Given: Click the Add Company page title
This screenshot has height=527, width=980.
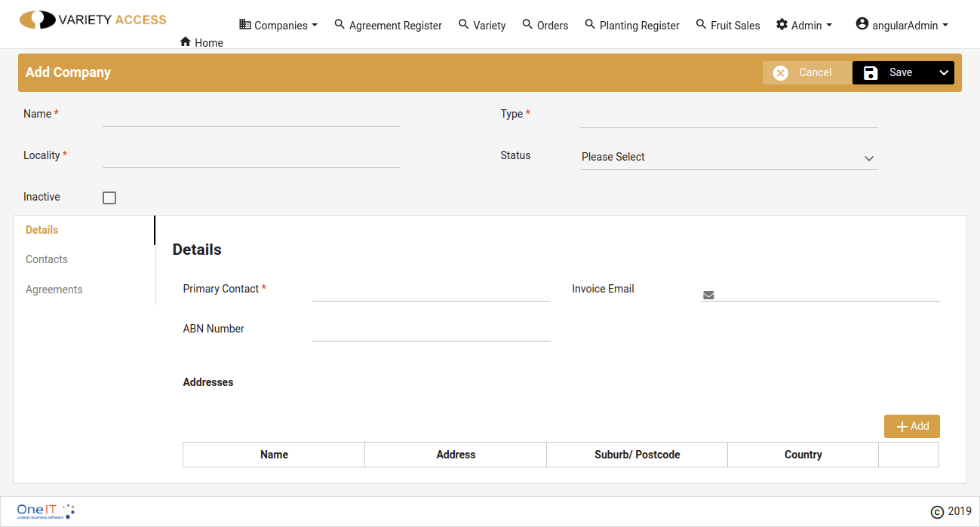Looking at the screenshot, I should tap(68, 72).
